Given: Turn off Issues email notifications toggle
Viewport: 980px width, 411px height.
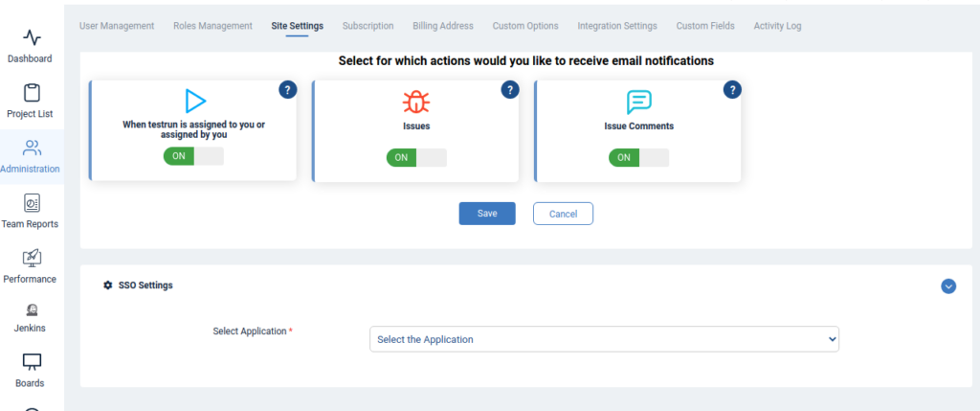Looking at the screenshot, I should 416,157.
